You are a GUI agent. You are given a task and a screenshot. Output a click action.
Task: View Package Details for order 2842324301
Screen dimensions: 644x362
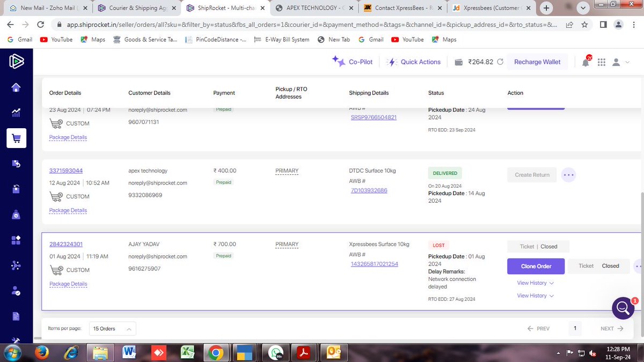68,284
